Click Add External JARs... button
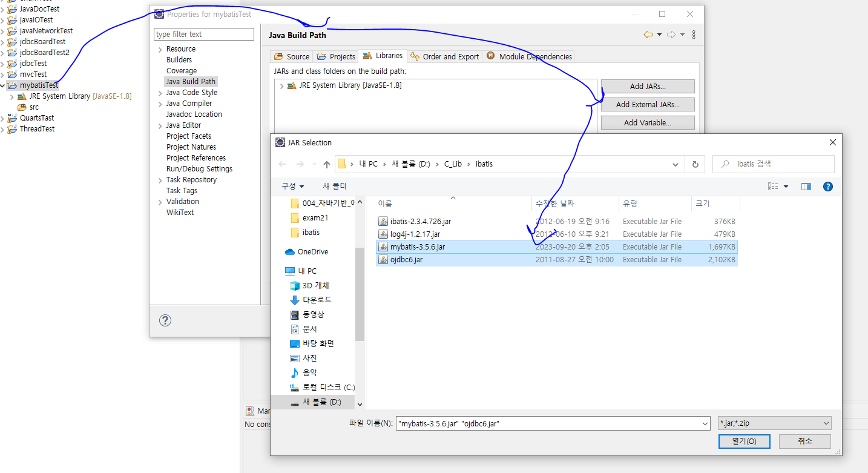This screenshot has width=868, height=473. tap(648, 105)
